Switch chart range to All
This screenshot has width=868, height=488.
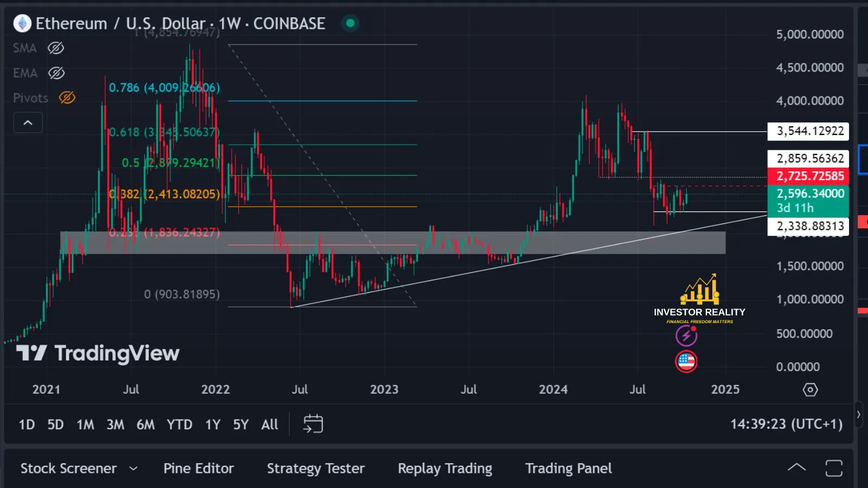click(269, 425)
